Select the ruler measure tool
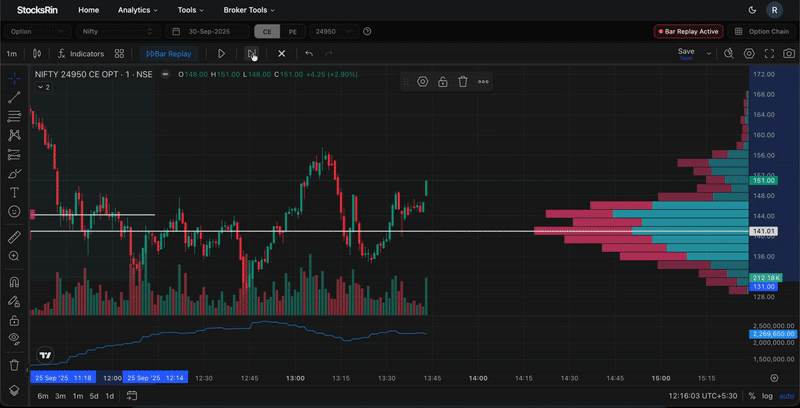This screenshot has width=800, height=408. pyautogui.click(x=14, y=237)
